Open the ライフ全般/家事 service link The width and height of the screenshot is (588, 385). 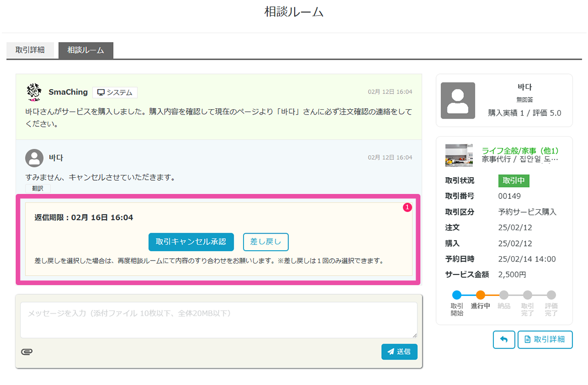(x=520, y=151)
